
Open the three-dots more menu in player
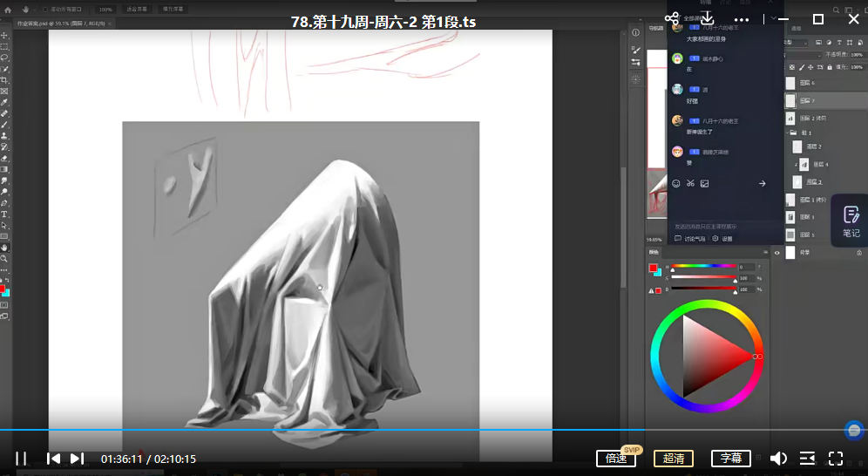(x=742, y=19)
